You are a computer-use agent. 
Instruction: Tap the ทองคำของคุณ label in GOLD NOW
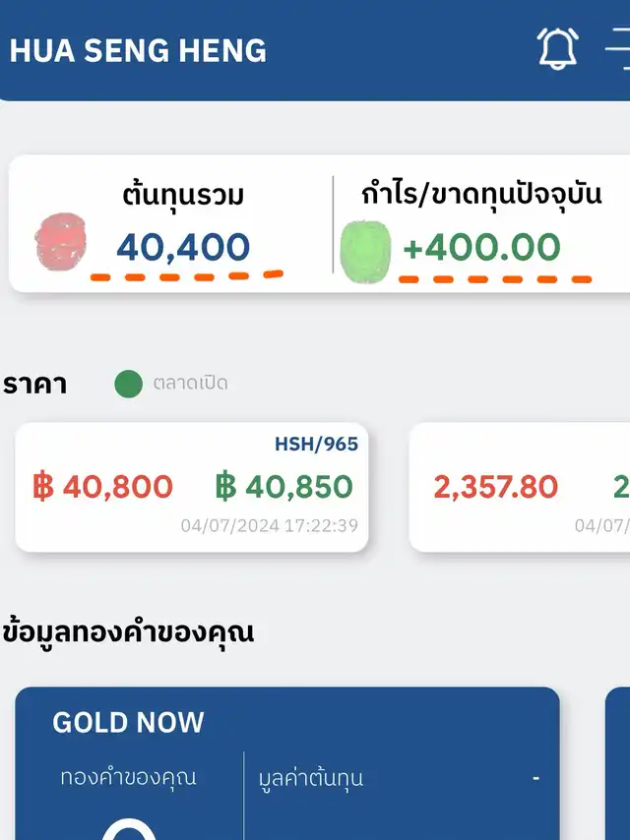128,777
